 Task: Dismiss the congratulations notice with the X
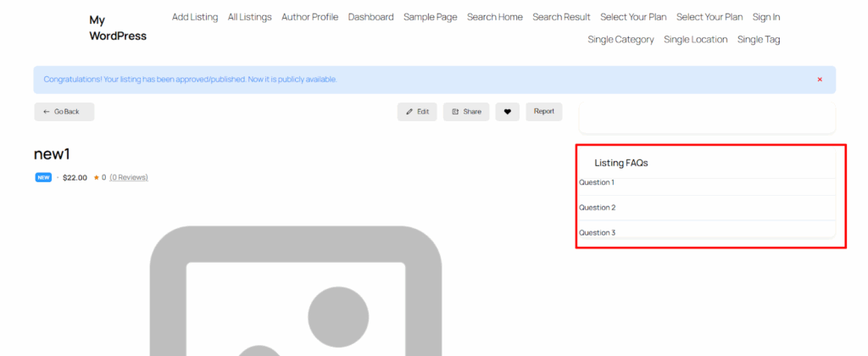point(820,80)
